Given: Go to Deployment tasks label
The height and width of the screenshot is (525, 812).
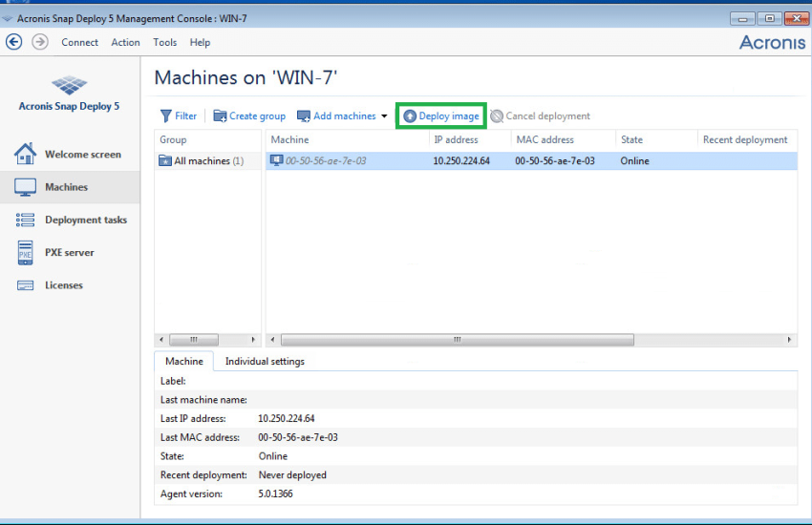Looking at the screenshot, I should pos(86,220).
